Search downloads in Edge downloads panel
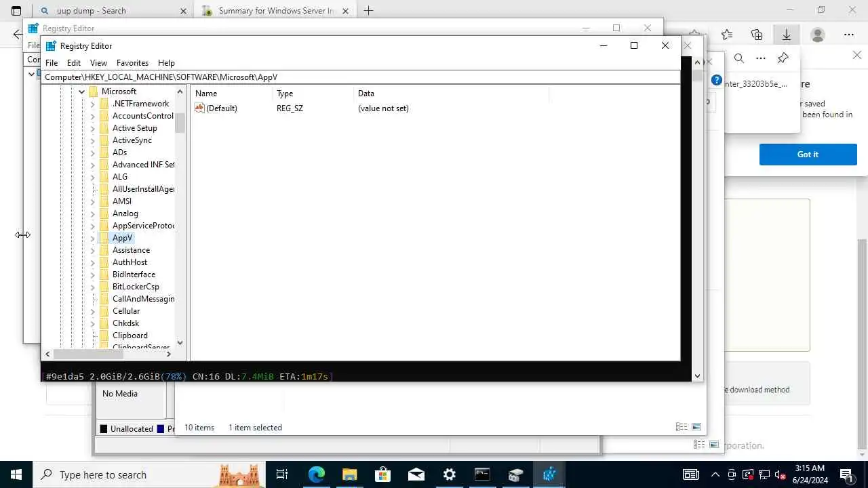868x488 pixels. [739, 58]
